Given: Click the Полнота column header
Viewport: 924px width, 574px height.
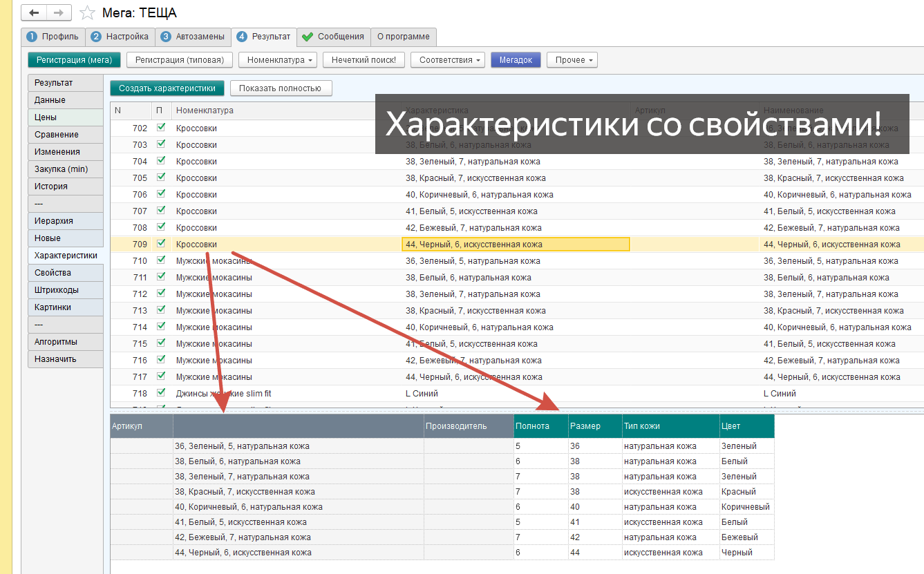Looking at the screenshot, I should coord(541,426).
